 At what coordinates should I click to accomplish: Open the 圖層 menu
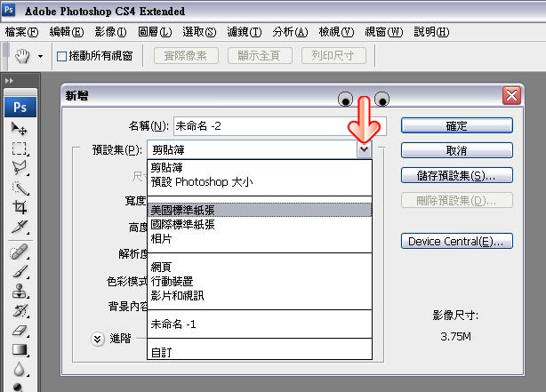(155, 32)
